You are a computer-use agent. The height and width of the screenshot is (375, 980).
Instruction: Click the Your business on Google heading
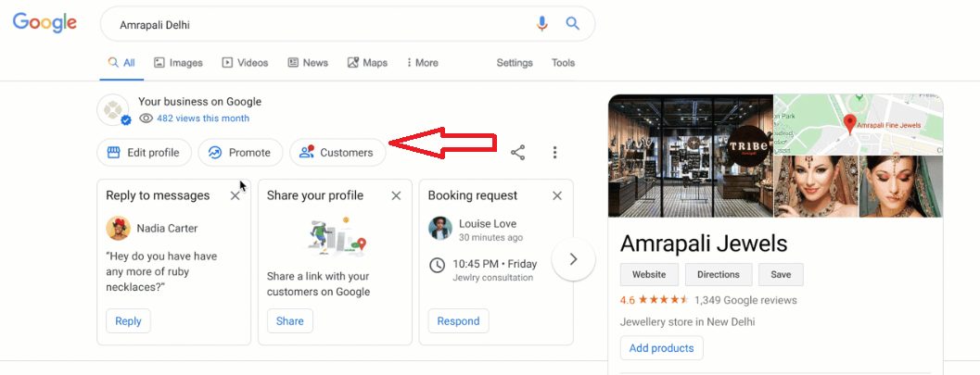pyautogui.click(x=199, y=102)
